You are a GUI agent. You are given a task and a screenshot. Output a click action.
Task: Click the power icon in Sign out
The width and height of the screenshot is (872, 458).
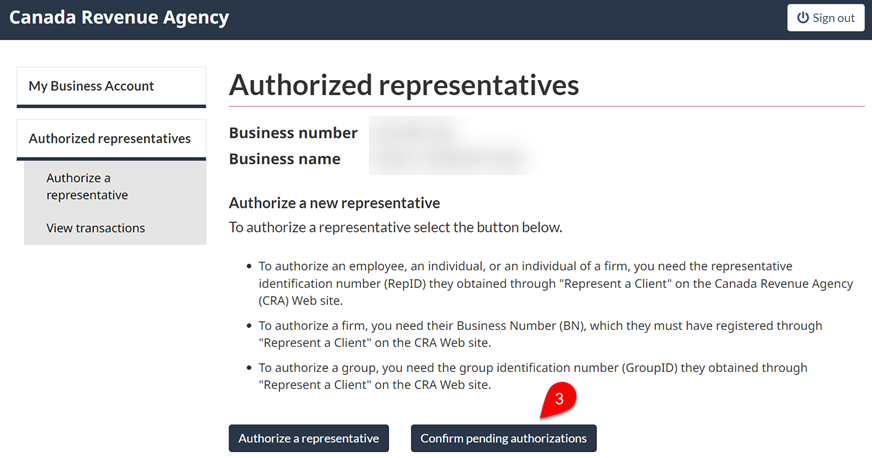click(x=802, y=17)
